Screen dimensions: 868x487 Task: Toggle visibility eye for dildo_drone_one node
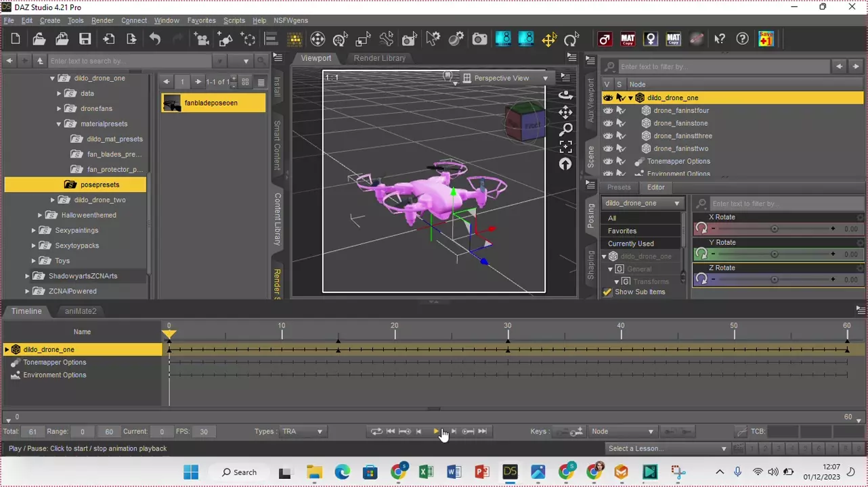[x=607, y=97]
